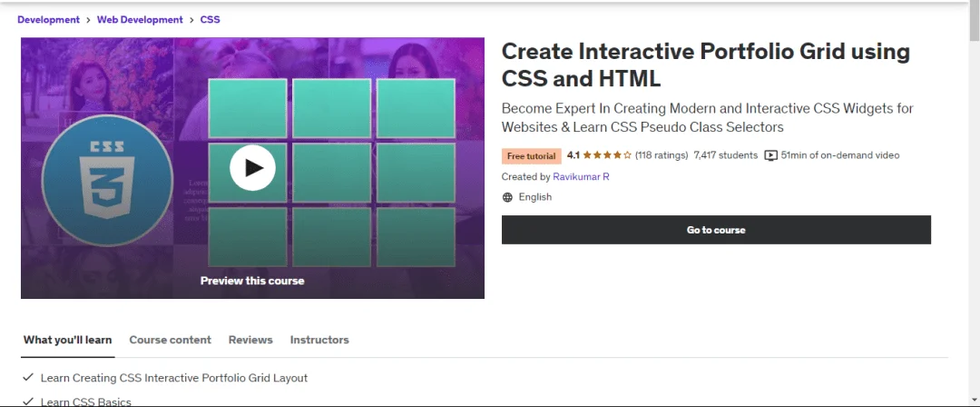Click the first chevron after Development breadcrumb

(88, 20)
